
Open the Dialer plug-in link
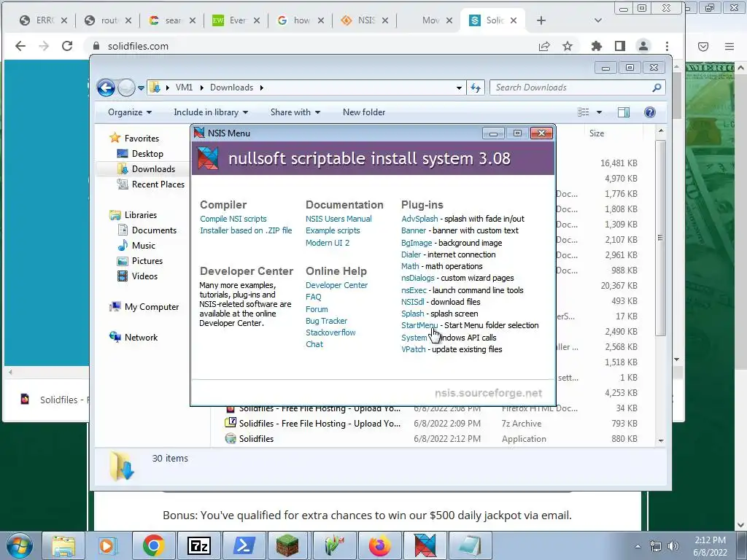[411, 254]
